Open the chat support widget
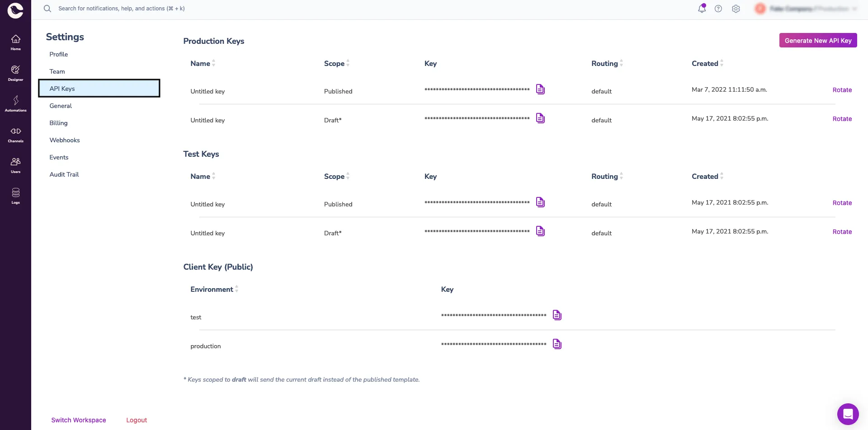 [x=848, y=414]
